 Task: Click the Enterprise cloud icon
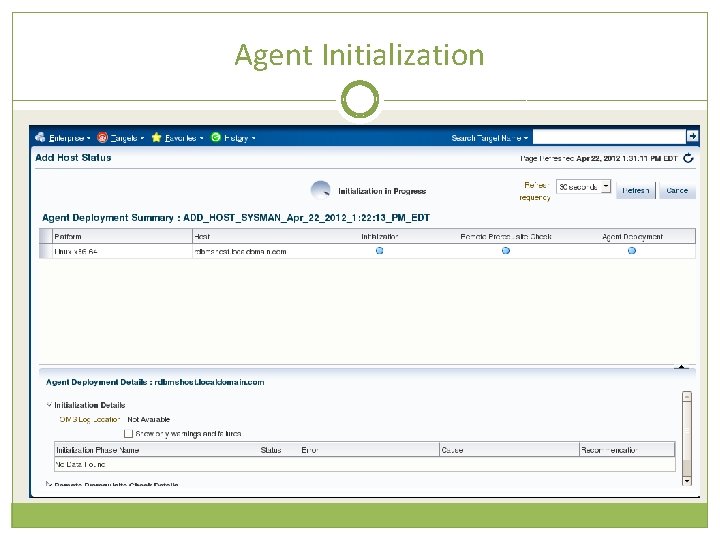point(40,137)
